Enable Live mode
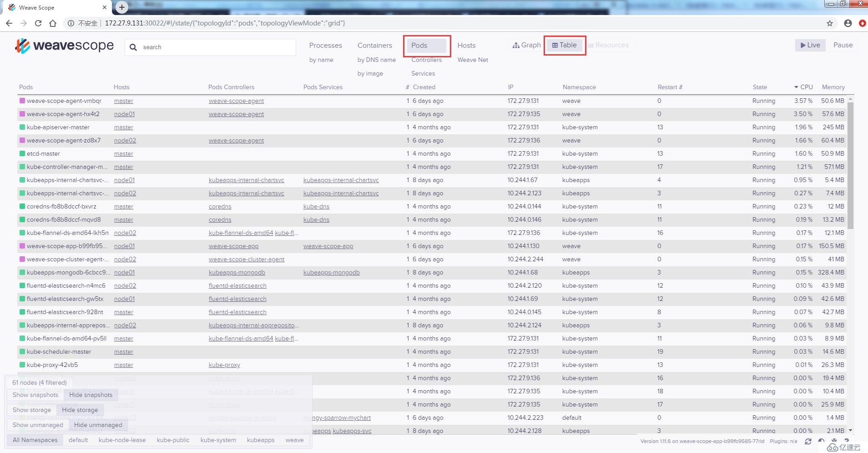Screen dimensions: 868x453 (x=810, y=45)
